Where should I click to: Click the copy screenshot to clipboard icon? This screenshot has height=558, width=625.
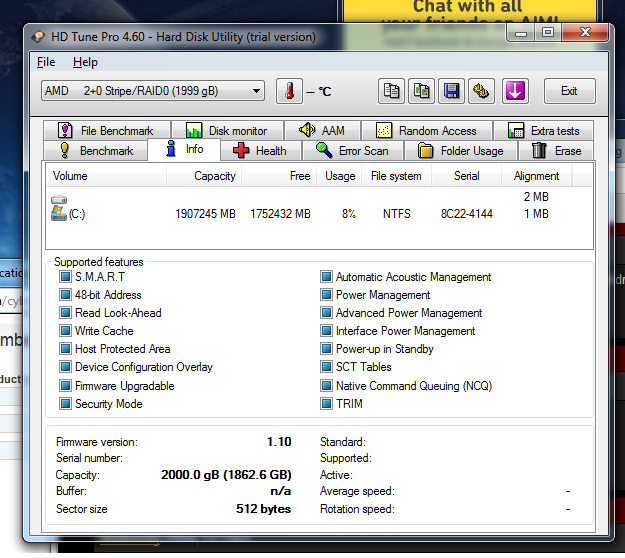coord(421,91)
